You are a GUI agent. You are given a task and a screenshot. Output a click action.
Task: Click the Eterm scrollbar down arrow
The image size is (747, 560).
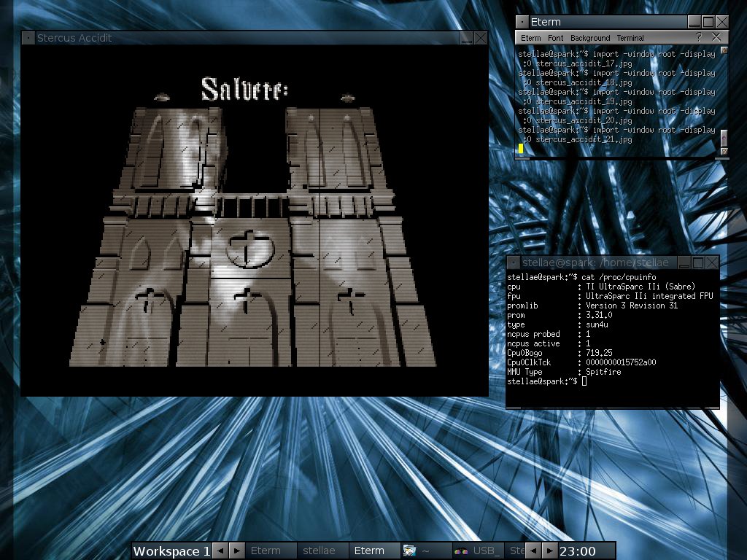pyautogui.click(x=724, y=152)
